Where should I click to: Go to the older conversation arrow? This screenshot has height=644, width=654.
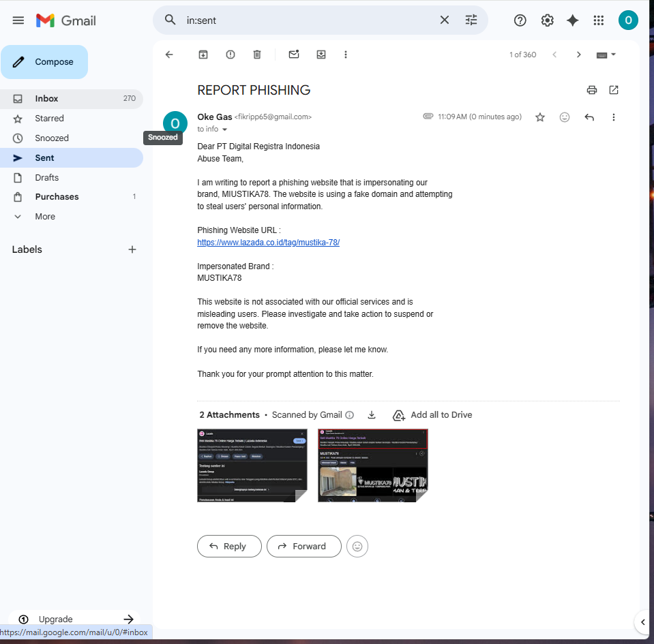coord(578,55)
